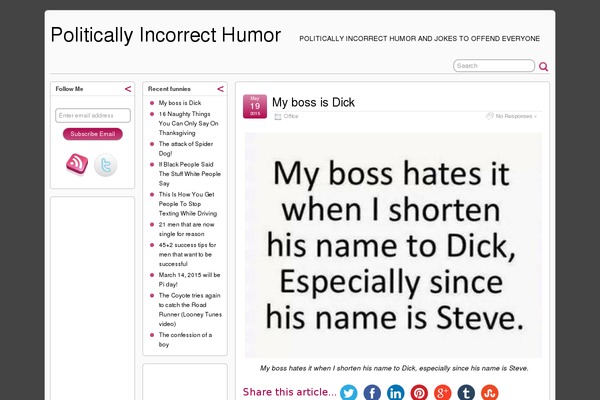Collapse the Recent funnies widget
The height and width of the screenshot is (400, 600).
click(x=221, y=89)
